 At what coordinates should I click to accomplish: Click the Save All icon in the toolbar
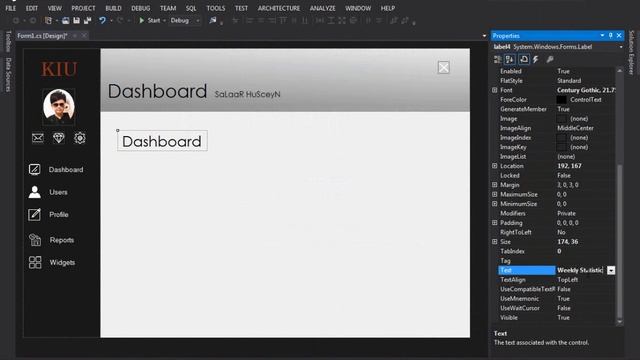pyautogui.click(x=87, y=20)
